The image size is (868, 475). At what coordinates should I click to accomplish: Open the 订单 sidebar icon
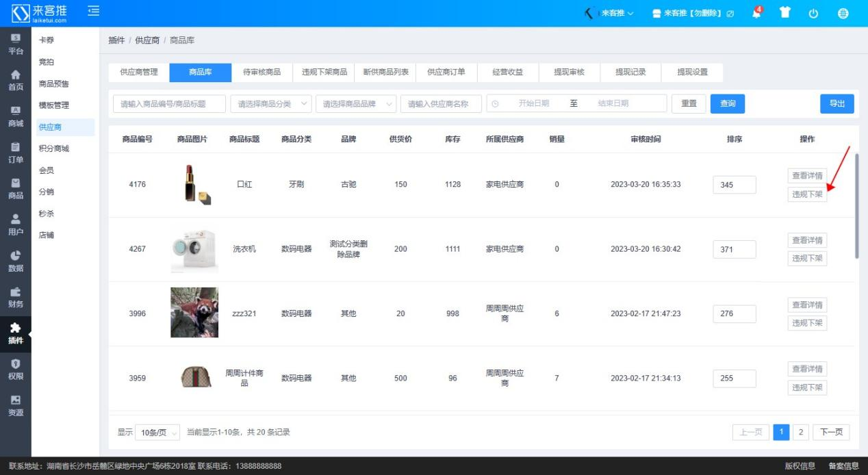click(16, 153)
